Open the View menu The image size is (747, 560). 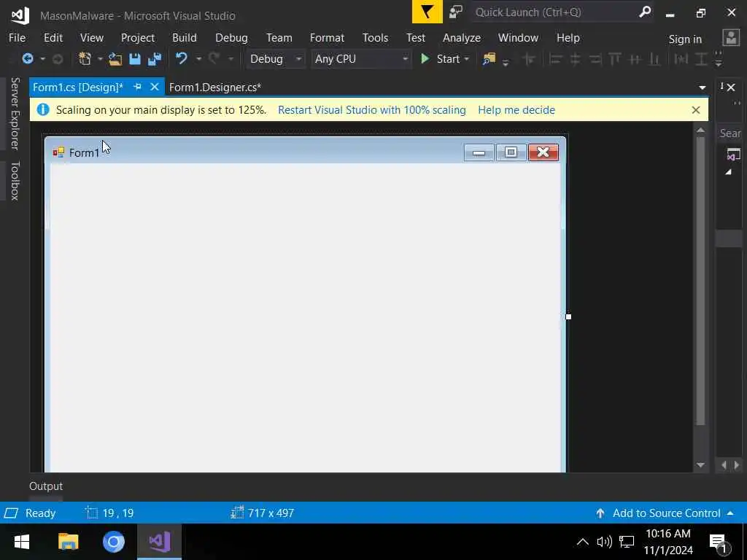click(91, 38)
